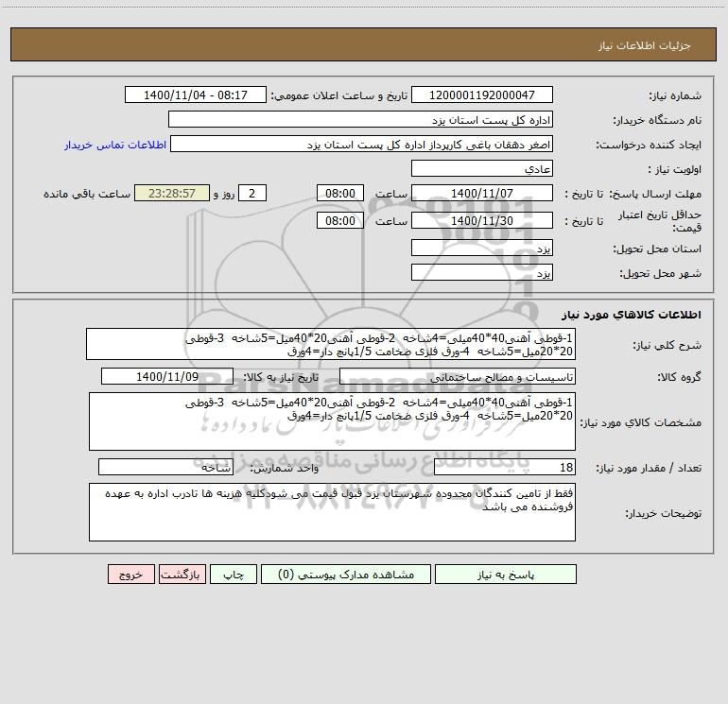Click the priority field عادي
The width and height of the screenshot is (728, 704).
[482, 168]
